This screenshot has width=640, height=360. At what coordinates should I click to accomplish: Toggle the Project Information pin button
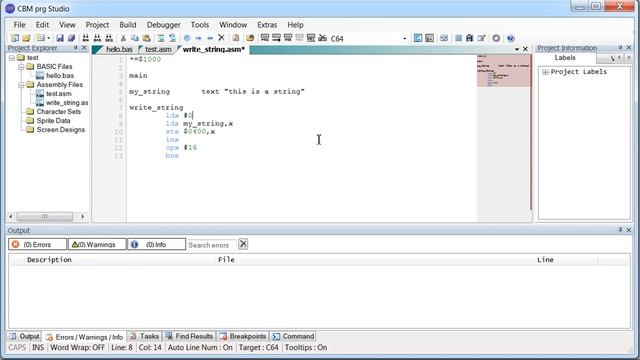[x=620, y=48]
